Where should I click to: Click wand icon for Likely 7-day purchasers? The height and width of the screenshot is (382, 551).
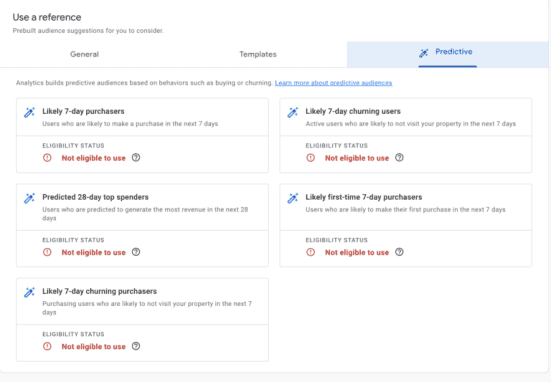29,112
